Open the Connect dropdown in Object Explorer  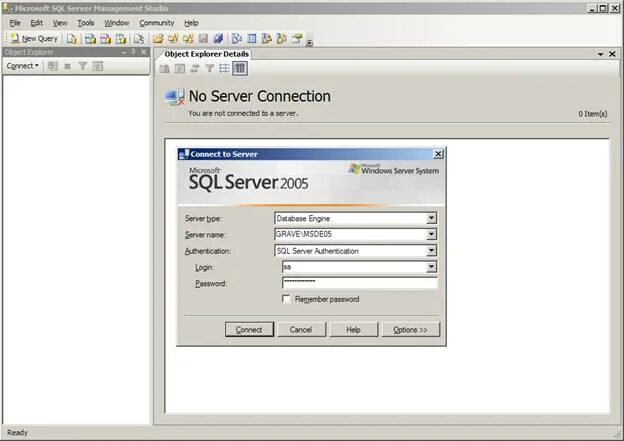pyautogui.click(x=23, y=66)
